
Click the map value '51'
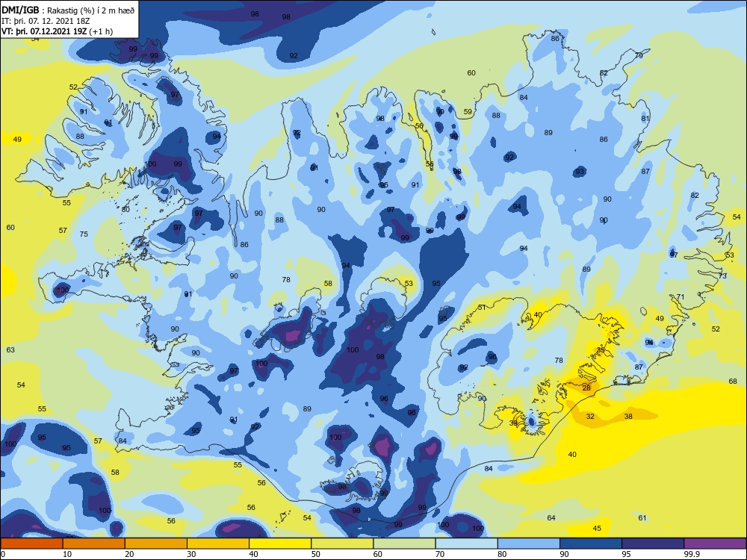click(482, 307)
